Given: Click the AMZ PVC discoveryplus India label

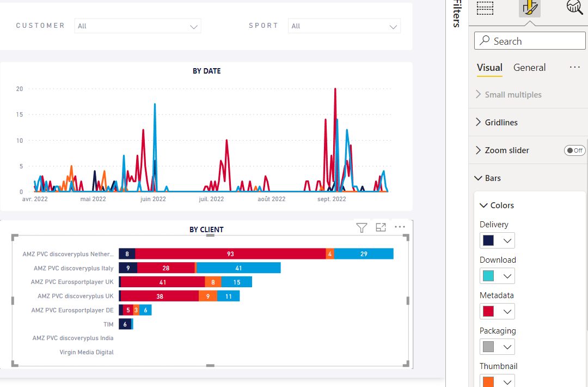Looking at the screenshot, I should 73,338.
